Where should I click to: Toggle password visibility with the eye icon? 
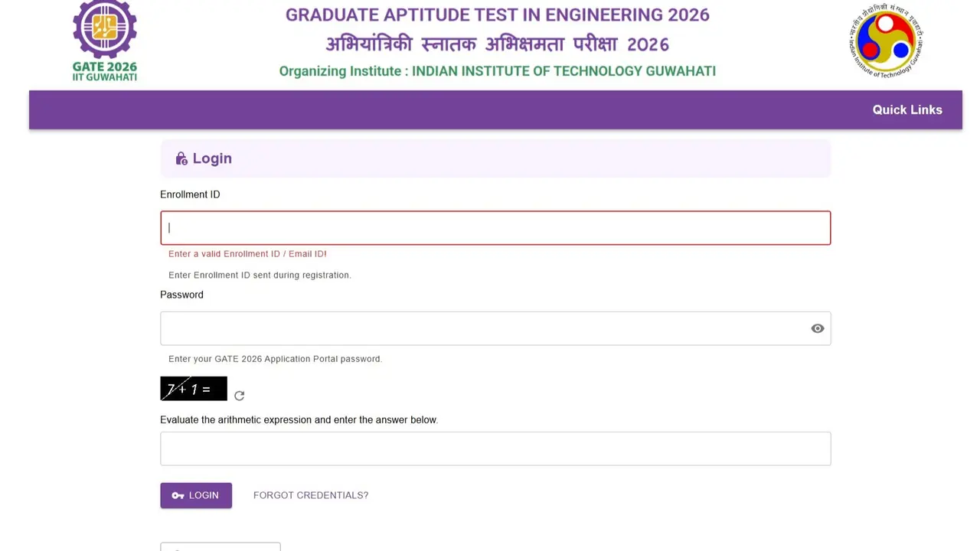tap(817, 328)
